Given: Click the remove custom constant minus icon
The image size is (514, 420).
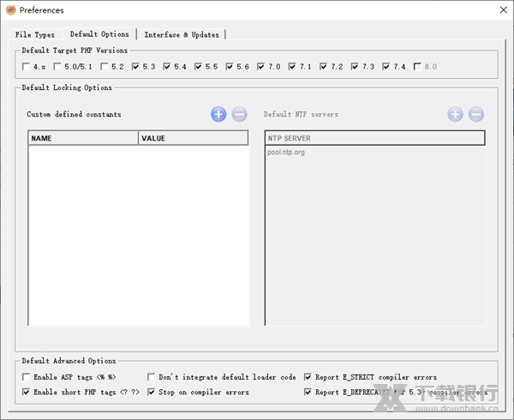Looking at the screenshot, I should 240,114.
